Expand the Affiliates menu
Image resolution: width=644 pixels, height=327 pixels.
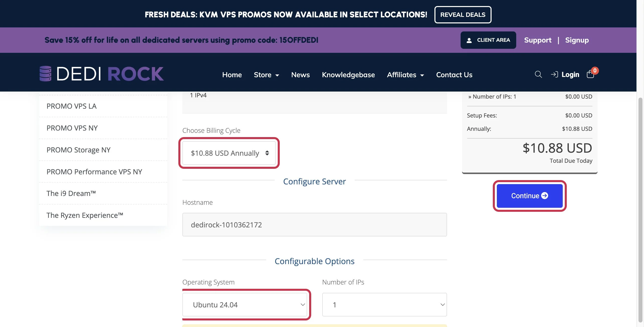(x=405, y=75)
